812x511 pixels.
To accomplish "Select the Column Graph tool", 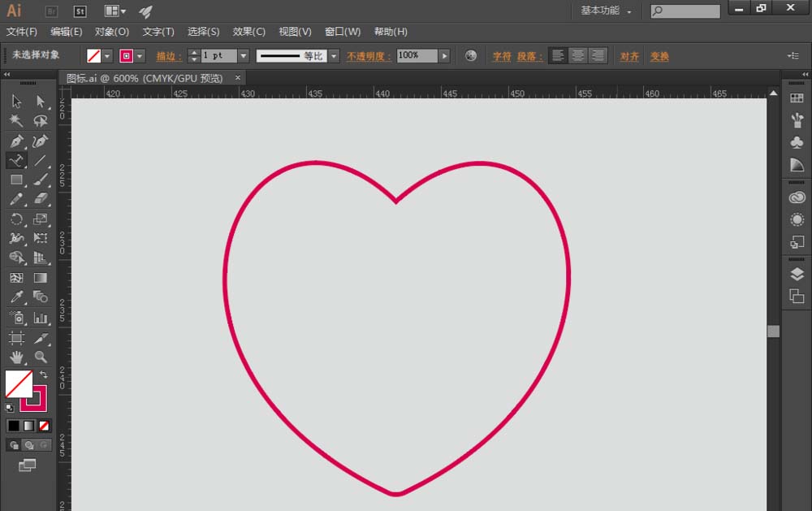I will [x=41, y=317].
